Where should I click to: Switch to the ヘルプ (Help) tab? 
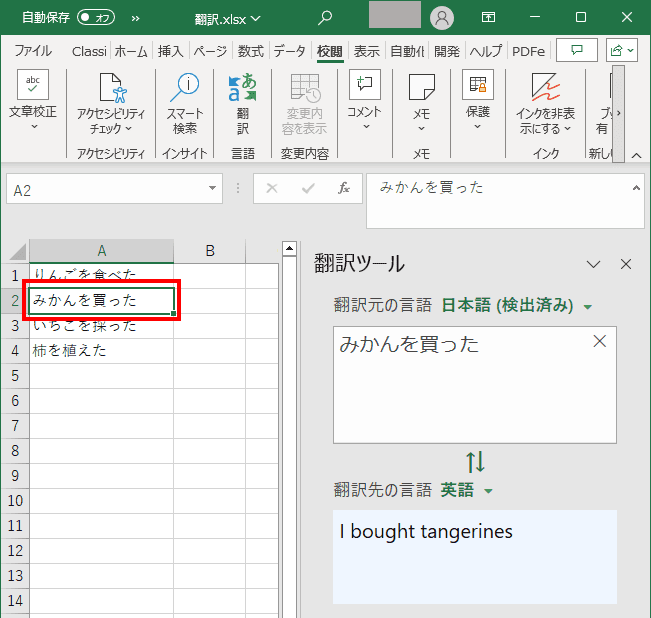[486, 51]
